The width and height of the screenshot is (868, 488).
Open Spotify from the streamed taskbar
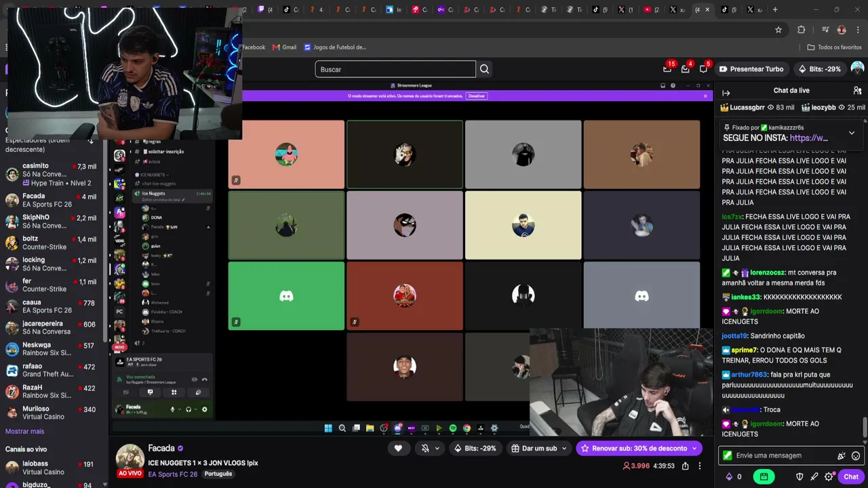pyautogui.click(x=453, y=428)
